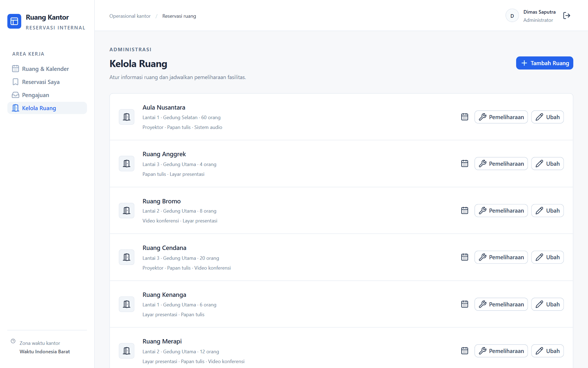Open calendar icon for Aula Nusantara
588x368 pixels.
click(x=464, y=117)
